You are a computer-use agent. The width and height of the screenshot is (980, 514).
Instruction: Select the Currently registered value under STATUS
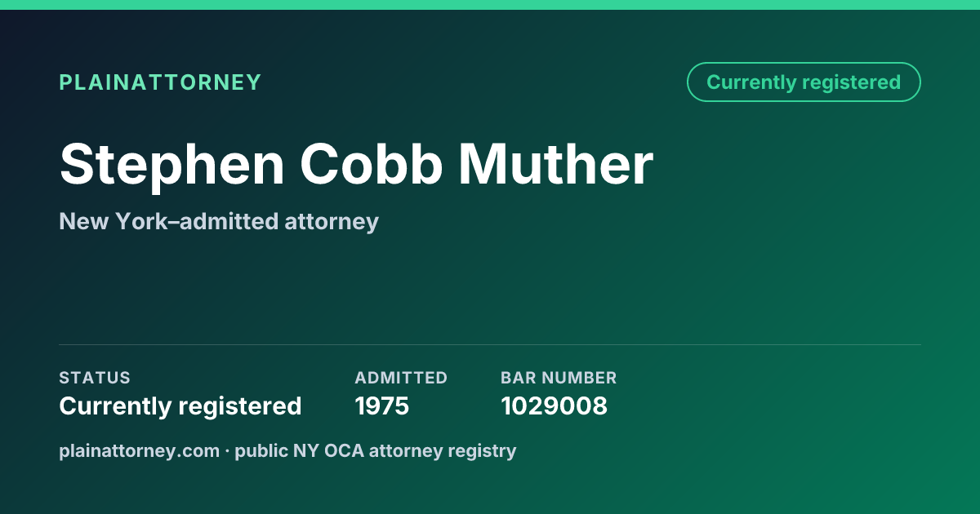(180, 406)
